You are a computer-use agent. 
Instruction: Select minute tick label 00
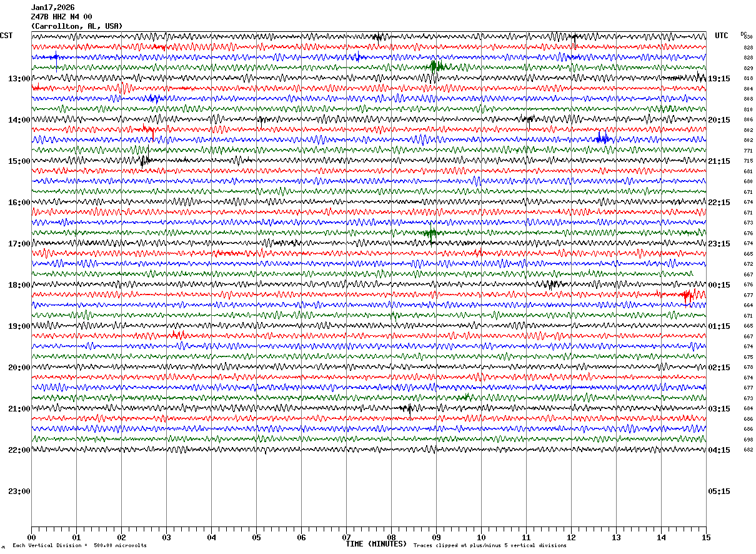click(31, 537)
